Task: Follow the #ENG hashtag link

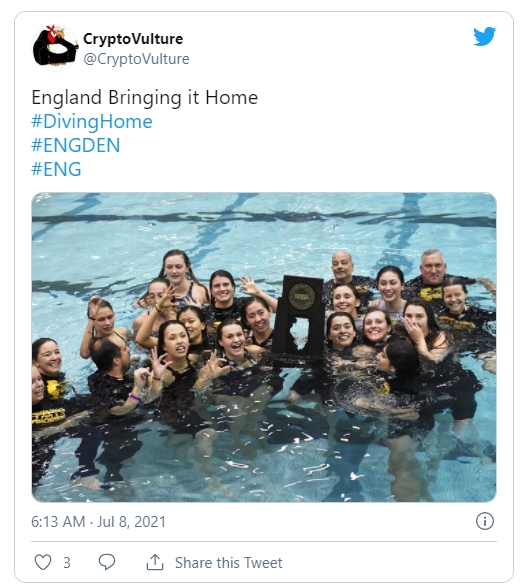Action: (56, 169)
